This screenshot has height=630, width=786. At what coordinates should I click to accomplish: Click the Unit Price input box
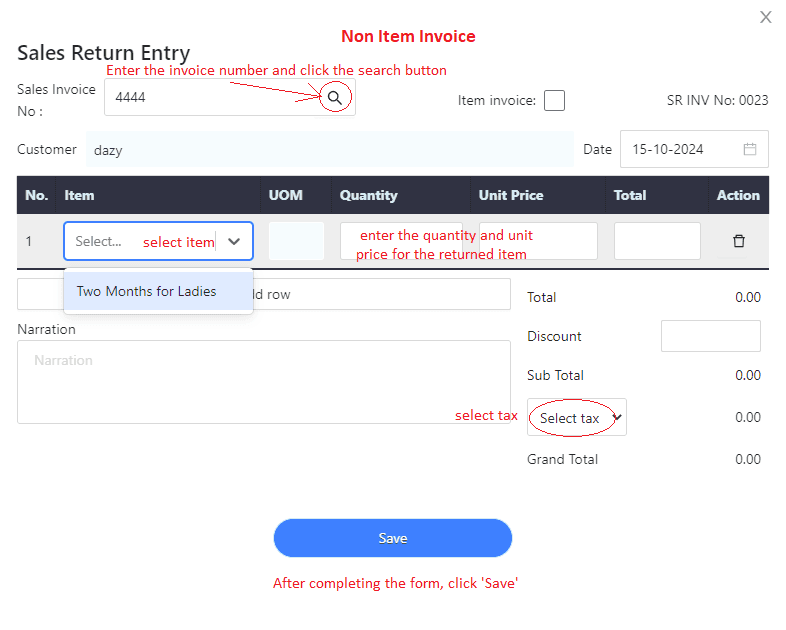538,241
